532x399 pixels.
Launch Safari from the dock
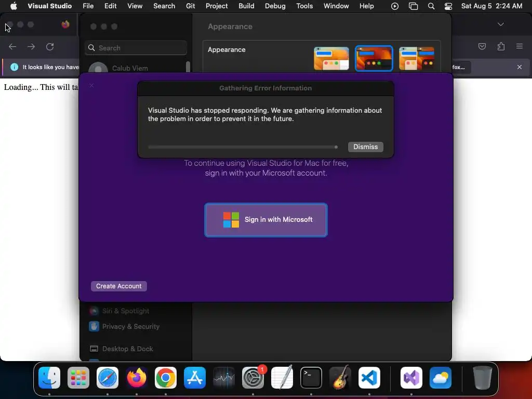pos(108,378)
